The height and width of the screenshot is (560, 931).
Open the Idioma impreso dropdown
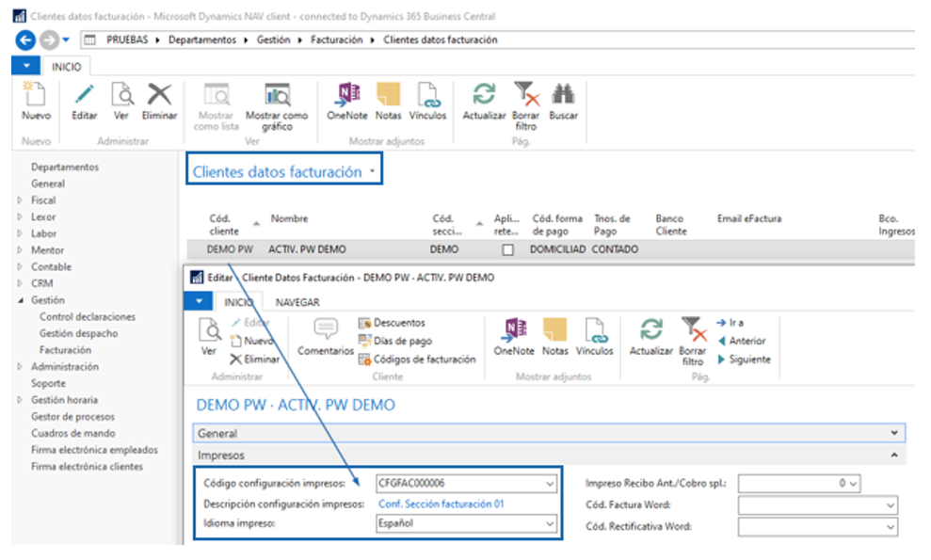click(x=550, y=523)
